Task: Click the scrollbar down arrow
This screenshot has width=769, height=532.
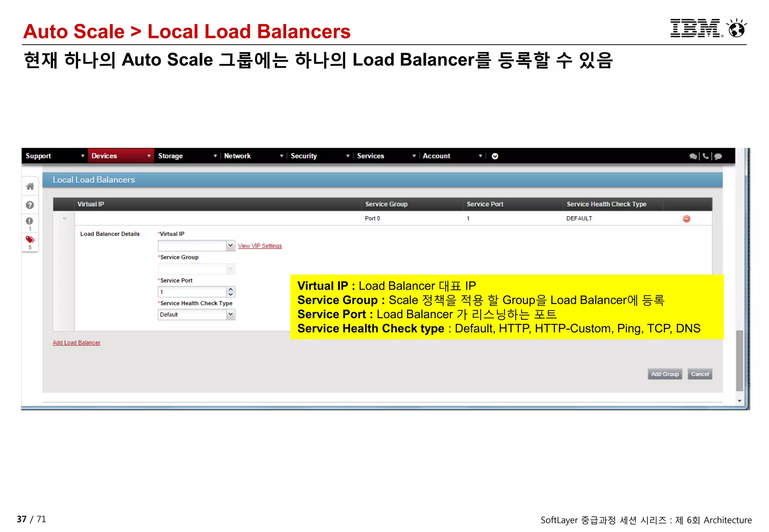Action: point(739,401)
